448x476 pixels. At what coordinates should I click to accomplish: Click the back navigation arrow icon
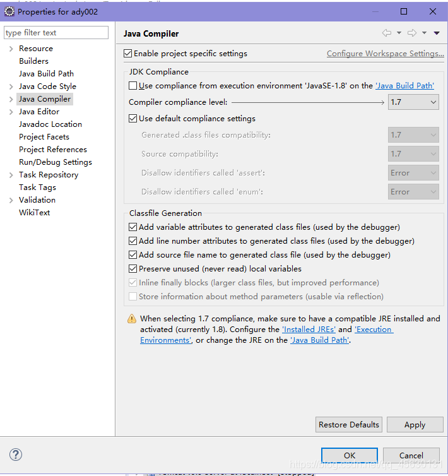pyautogui.click(x=386, y=33)
